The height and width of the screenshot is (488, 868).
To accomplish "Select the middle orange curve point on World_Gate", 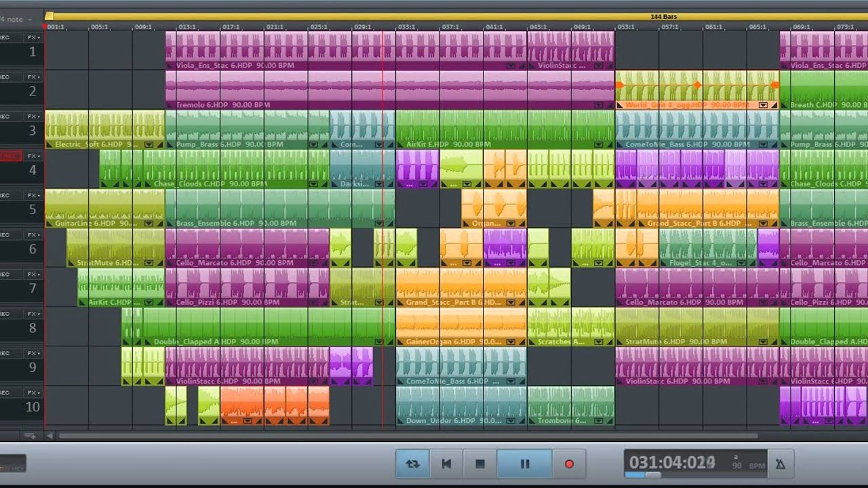I will point(697,85).
